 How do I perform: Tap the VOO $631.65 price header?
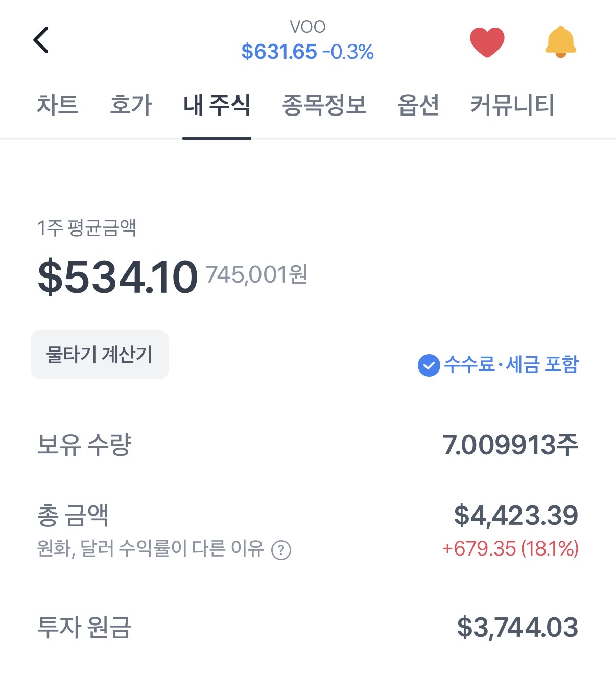coord(307,42)
